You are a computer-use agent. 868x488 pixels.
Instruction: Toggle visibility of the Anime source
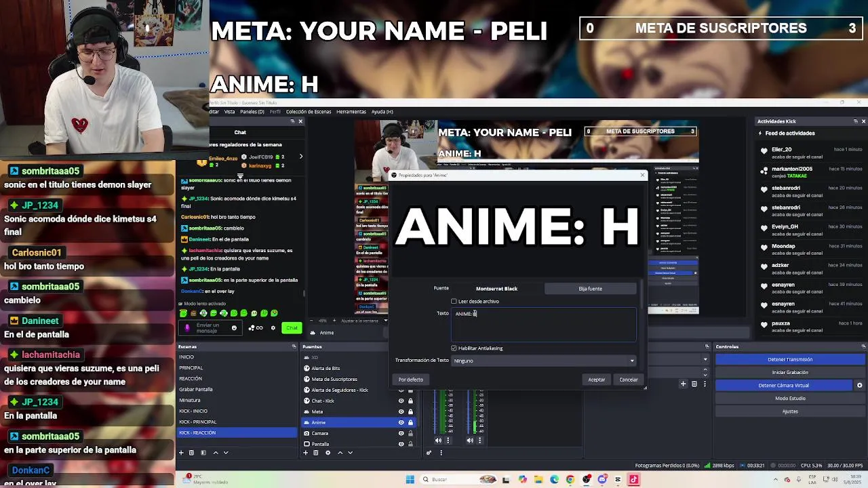[401, 422]
